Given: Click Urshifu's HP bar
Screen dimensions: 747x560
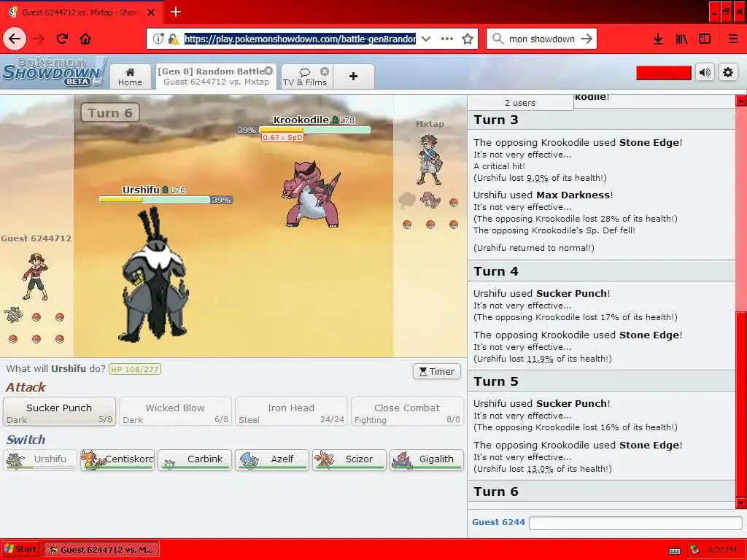Looking at the screenshot, I should [154, 200].
